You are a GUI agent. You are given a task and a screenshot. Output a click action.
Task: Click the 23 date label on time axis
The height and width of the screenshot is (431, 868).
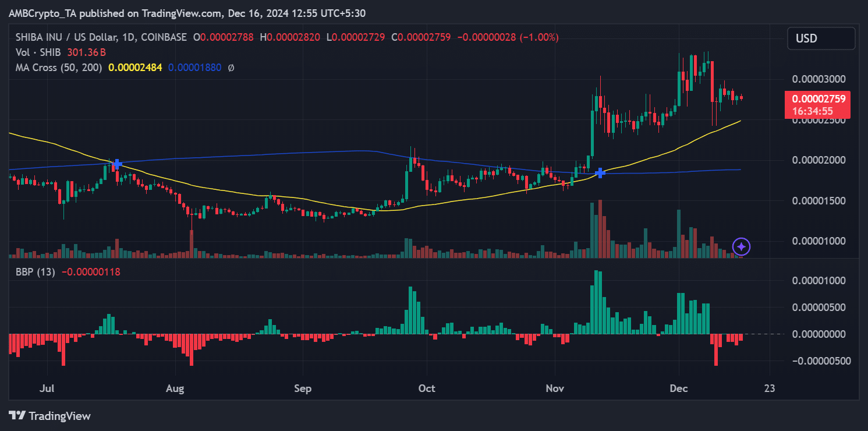click(770, 388)
